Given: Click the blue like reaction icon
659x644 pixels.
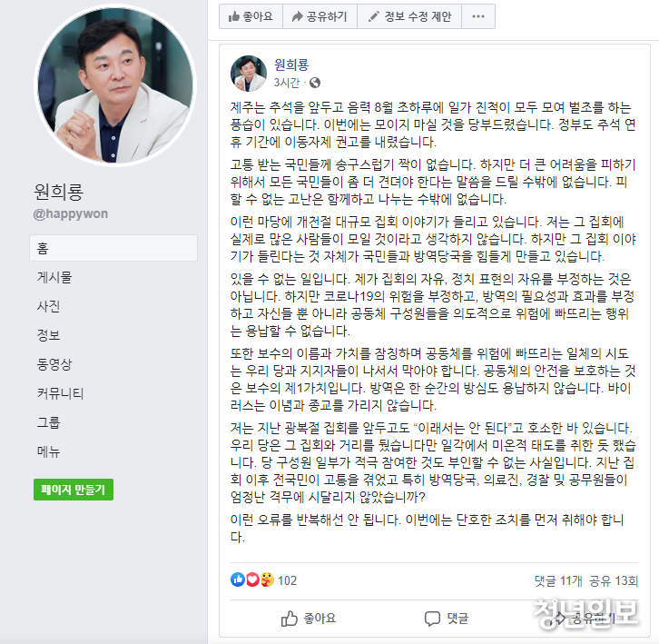Looking at the screenshot, I should 238,580.
